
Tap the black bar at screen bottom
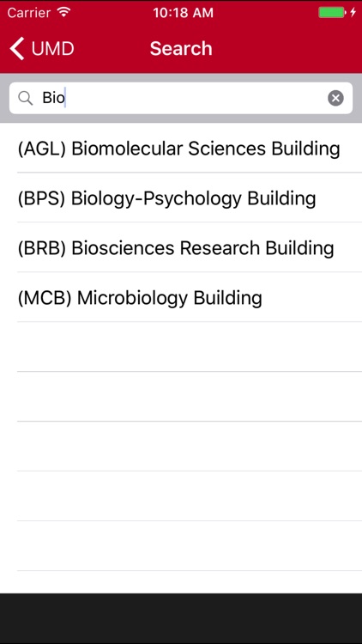pos(181,618)
